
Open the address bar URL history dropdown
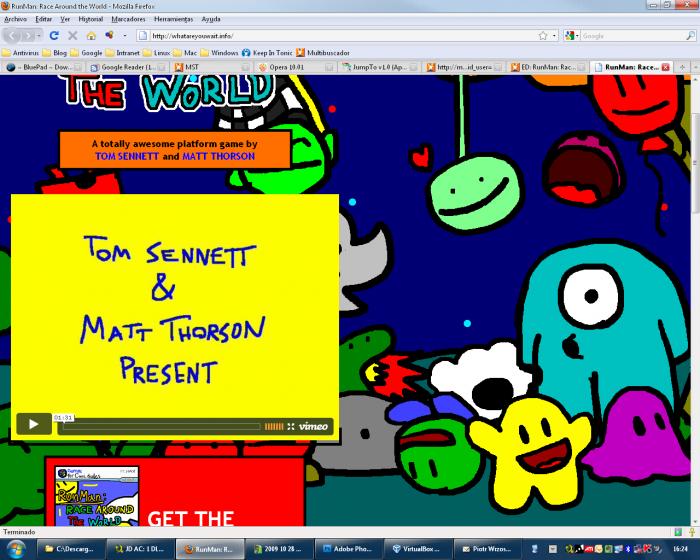pyautogui.click(x=554, y=36)
